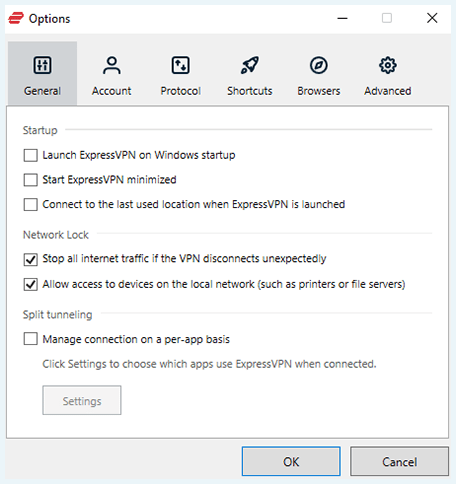This screenshot has height=484, width=456.
Task: Click the Startup section heading
Action: click(40, 130)
